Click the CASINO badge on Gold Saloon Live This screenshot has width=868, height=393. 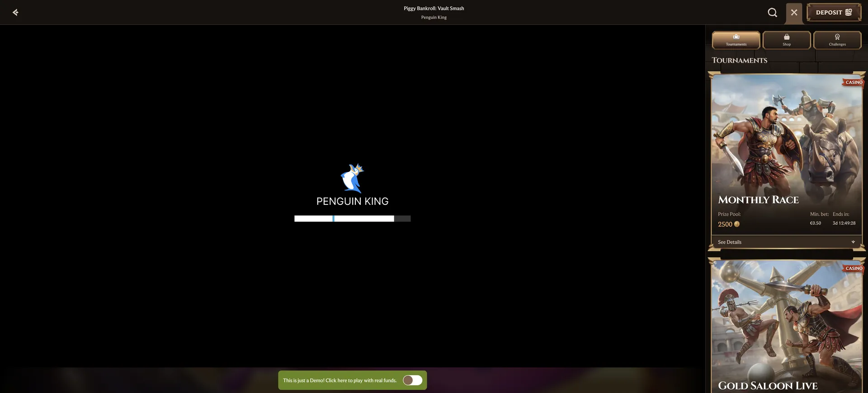(854, 268)
